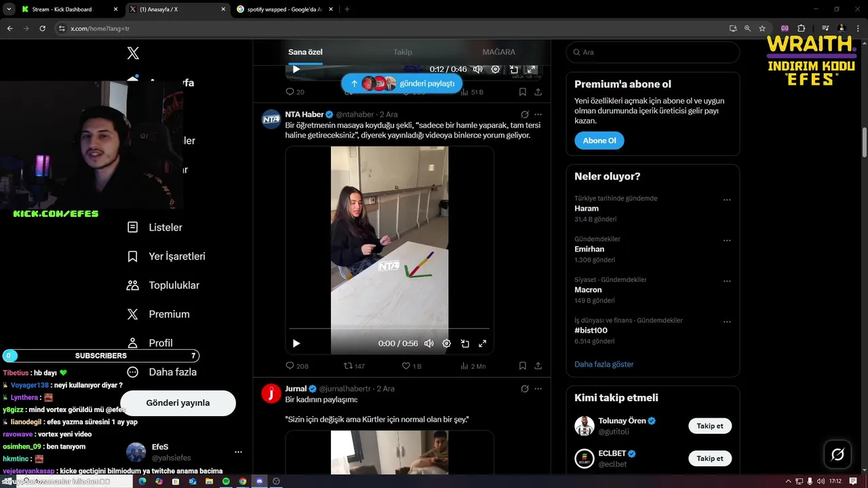Click the Abone Ol button

point(599,140)
